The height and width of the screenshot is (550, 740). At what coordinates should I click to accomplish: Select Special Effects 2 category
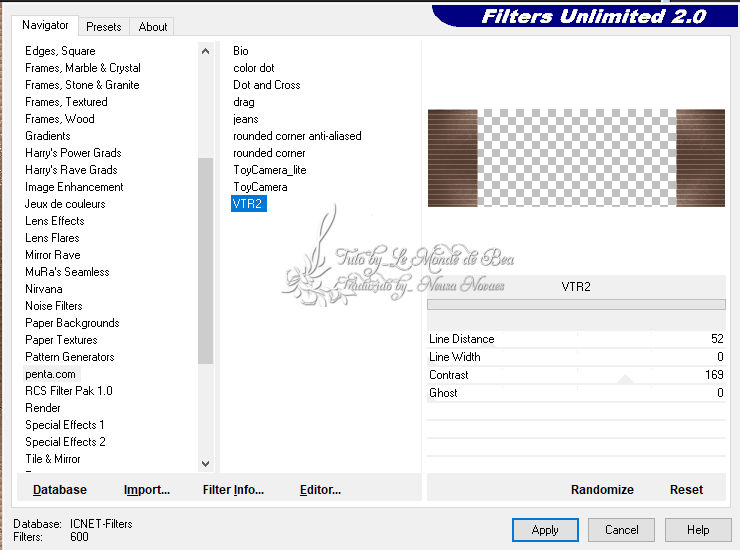pyautogui.click(x=65, y=442)
